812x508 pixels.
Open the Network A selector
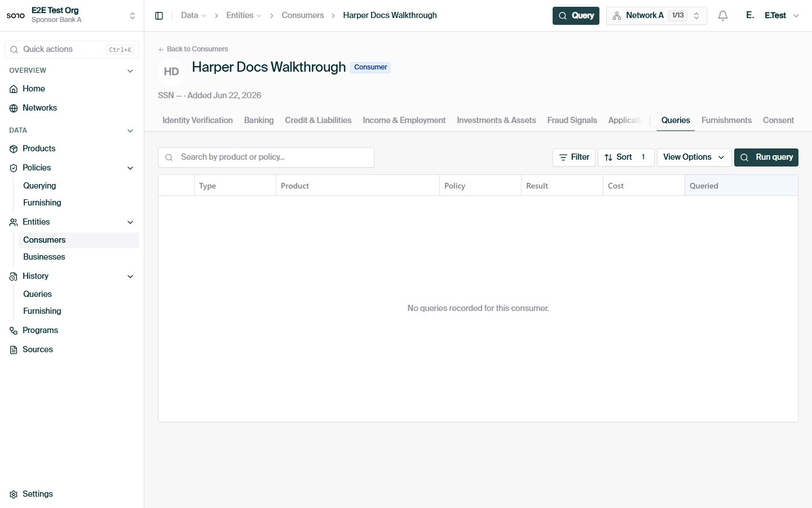[656, 16]
